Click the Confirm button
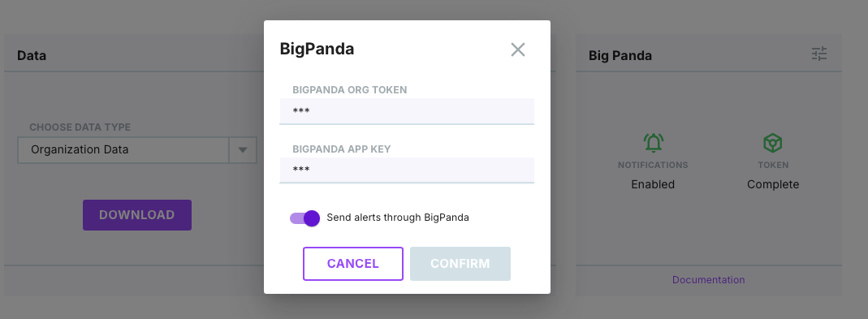The width and height of the screenshot is (868, 319). pyautogui.click(x=460, y=264)
